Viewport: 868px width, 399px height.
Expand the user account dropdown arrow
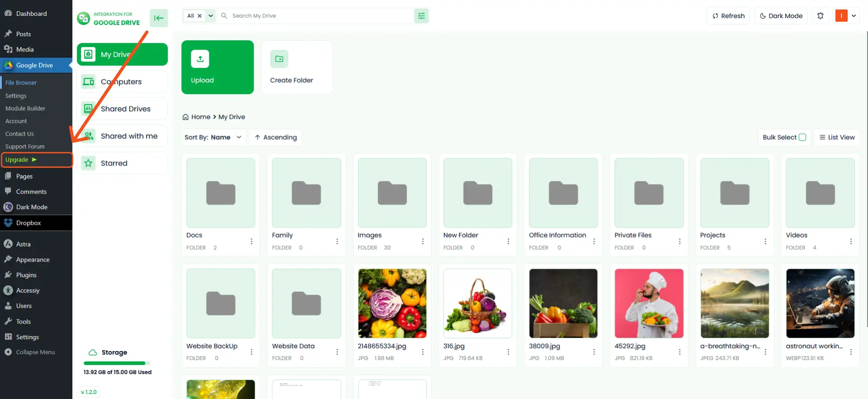coord(854,16)
